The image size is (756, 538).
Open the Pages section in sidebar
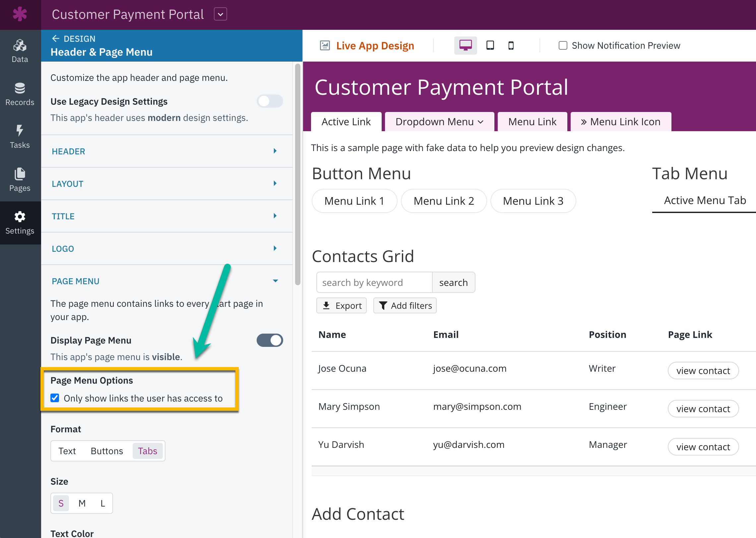pos(20,180)
